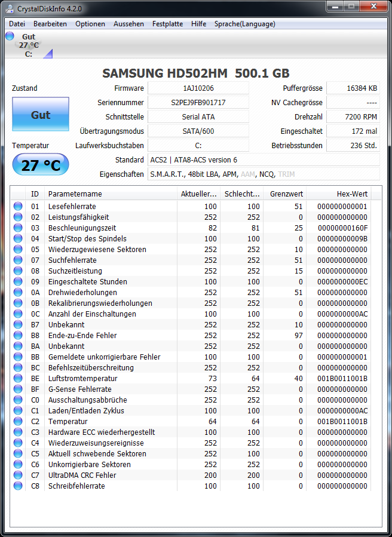This screenshot has width=392, height=537.
Task: Click status orb for UltraDMA CRC Fehler
Action: pos(18,475)
